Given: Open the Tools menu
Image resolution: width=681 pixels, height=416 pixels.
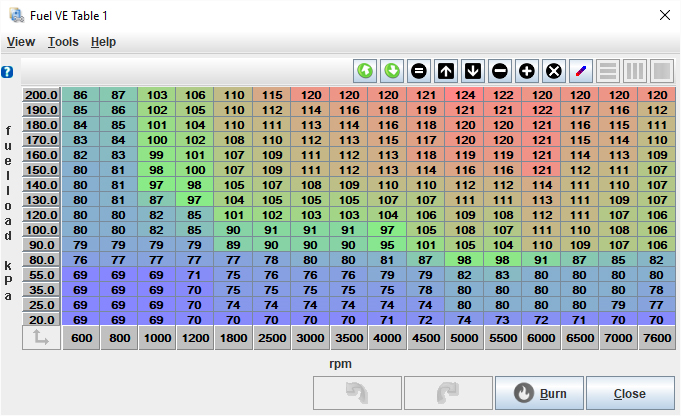Looking at the screenshot, I should [x=63, y=42].
